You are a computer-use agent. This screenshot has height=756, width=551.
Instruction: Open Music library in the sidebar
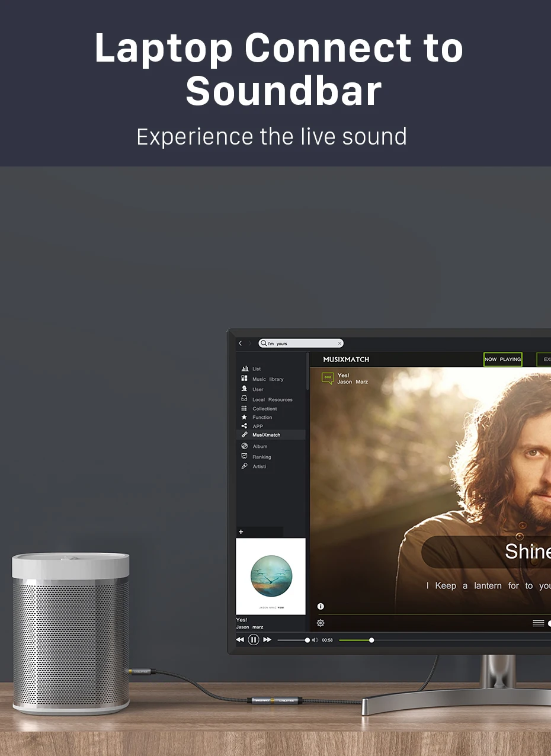(x=267, y=379)
